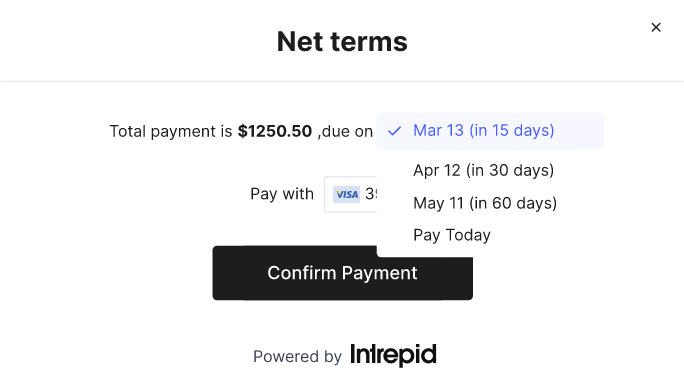
Task: Click the Net terms heading
Action: pos(342,42)
